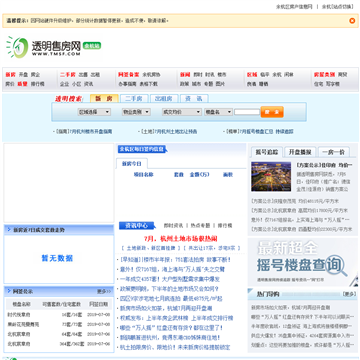This screenshot has width=360, height=360.
Task: Open the [榜单] 7月摇号楼盘汇总 link
Action: click(x=259, y=132)
